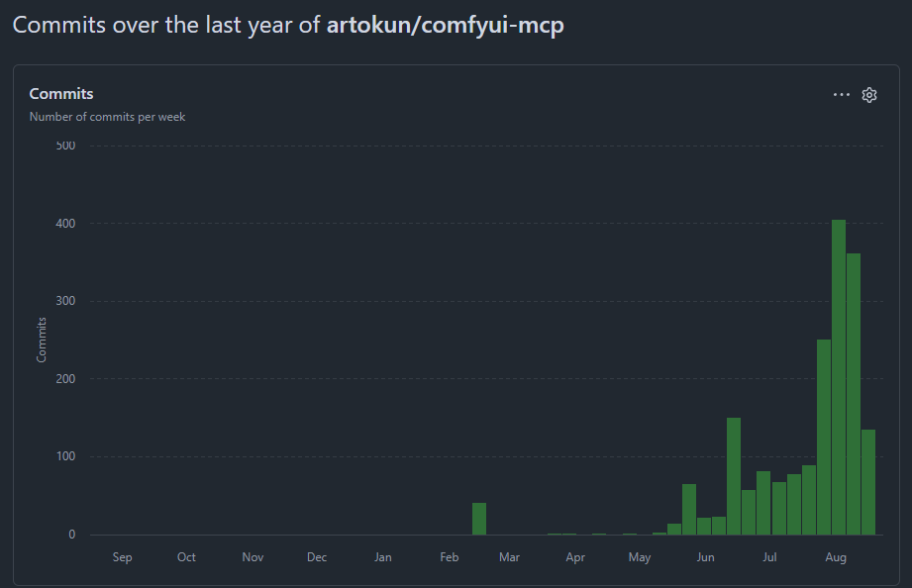Click the '400' y-axis label
The image size is (912, 588).
pos(65,224)
